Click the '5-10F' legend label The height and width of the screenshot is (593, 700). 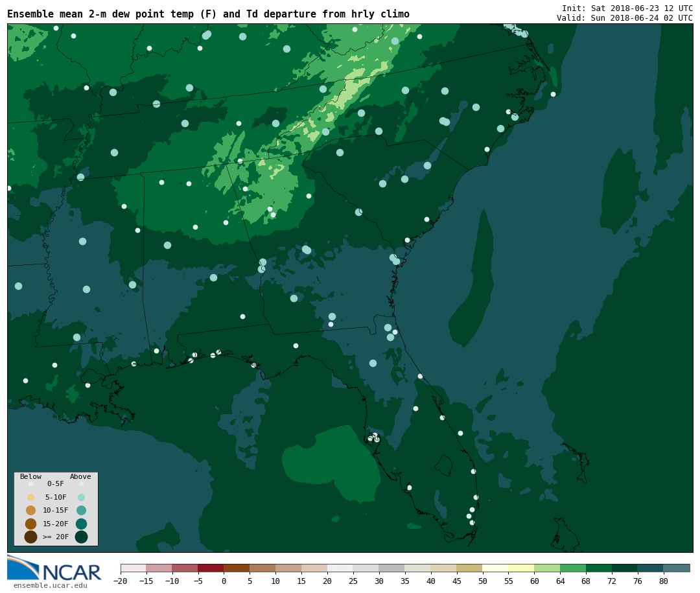click(56, 497)
